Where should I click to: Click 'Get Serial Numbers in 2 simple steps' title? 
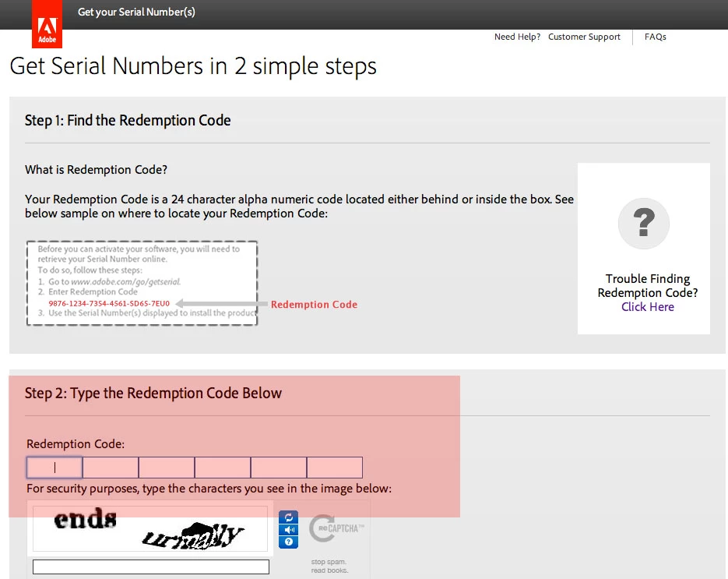tap(193, 66)
